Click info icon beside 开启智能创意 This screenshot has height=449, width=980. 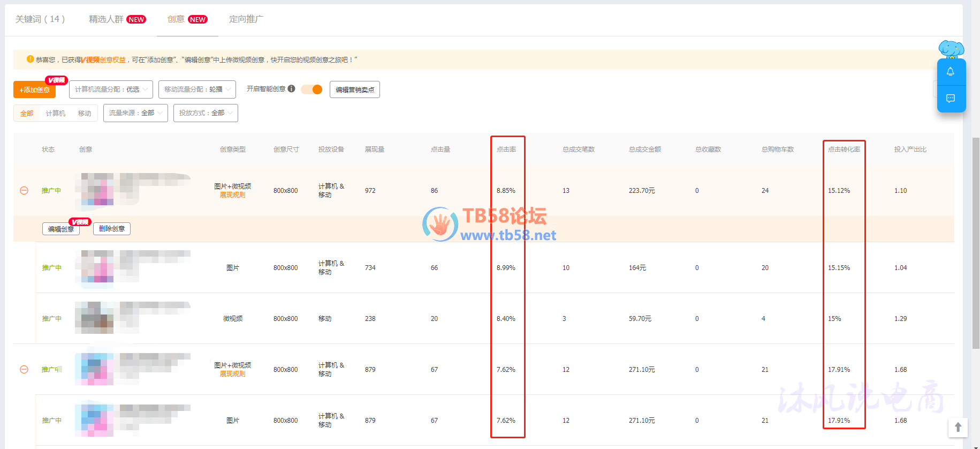pyautogui.click(x=291, y=89)
